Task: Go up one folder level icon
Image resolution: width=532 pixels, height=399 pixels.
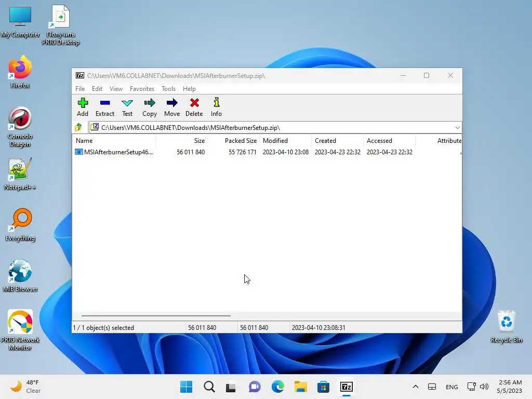Action: click(79, 127)
